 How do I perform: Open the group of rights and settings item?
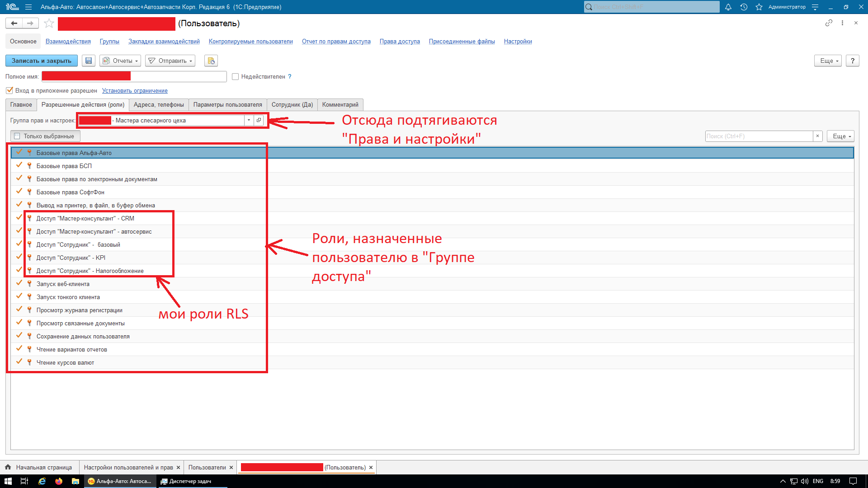(259, 120)
